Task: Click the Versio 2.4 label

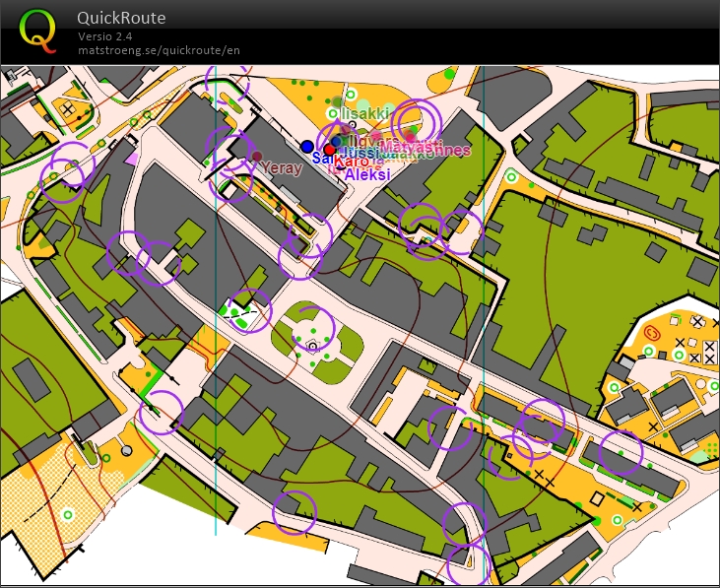Action: pyautogui.click(x=105, y=36)
